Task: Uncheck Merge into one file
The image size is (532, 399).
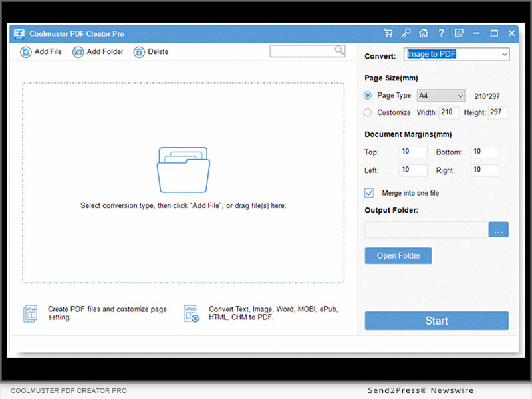Action: [370, 193]
